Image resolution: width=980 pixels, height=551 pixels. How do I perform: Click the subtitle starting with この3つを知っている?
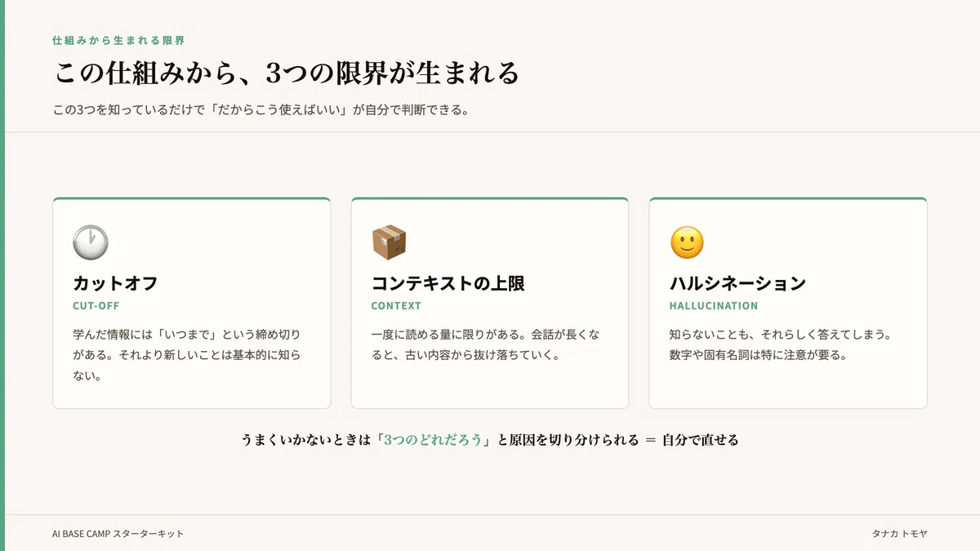pos(261,110)
